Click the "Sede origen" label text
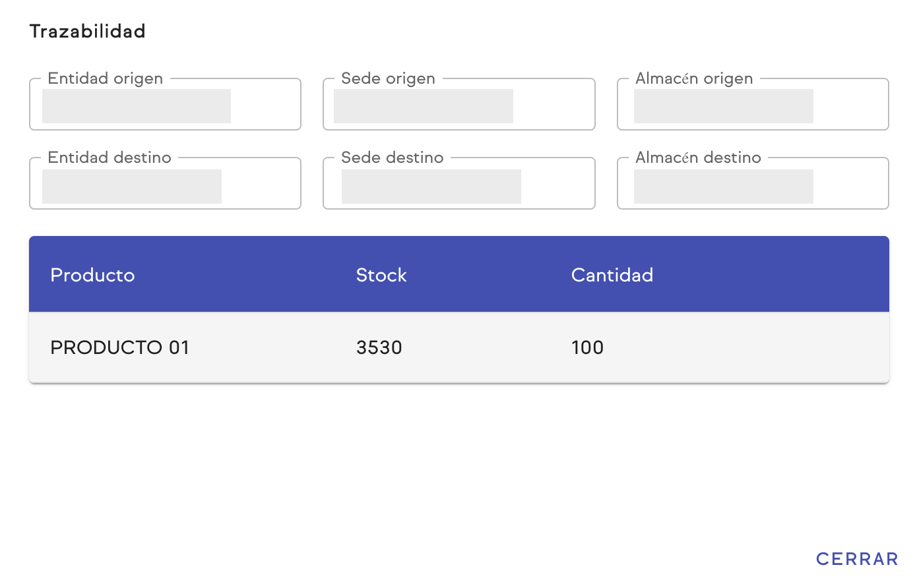Screen dimensions: 917x588 click(388, 78)
